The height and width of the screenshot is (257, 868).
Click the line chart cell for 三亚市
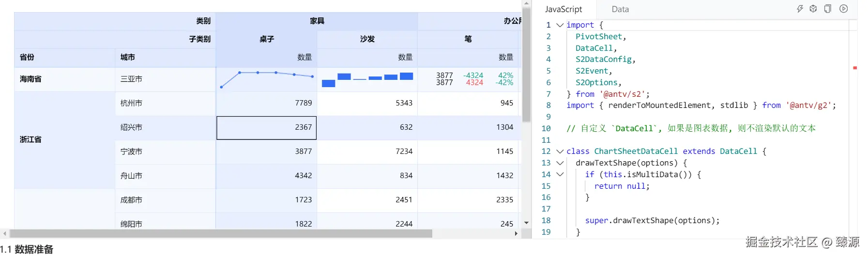tap(266, 79)
